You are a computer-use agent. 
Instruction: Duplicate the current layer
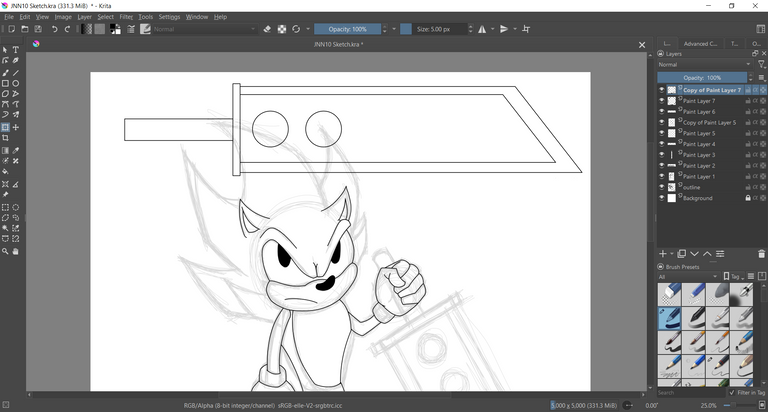(x=681, y=254)
